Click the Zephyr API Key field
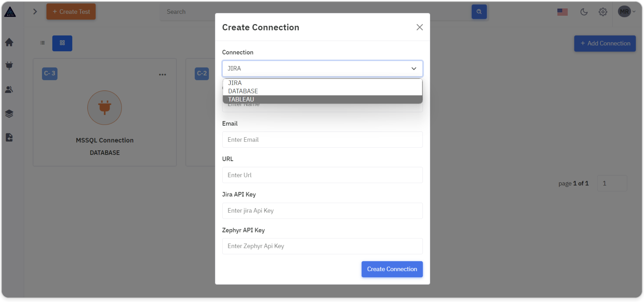Screen dimensions: 644x303 tap(322, 246)
